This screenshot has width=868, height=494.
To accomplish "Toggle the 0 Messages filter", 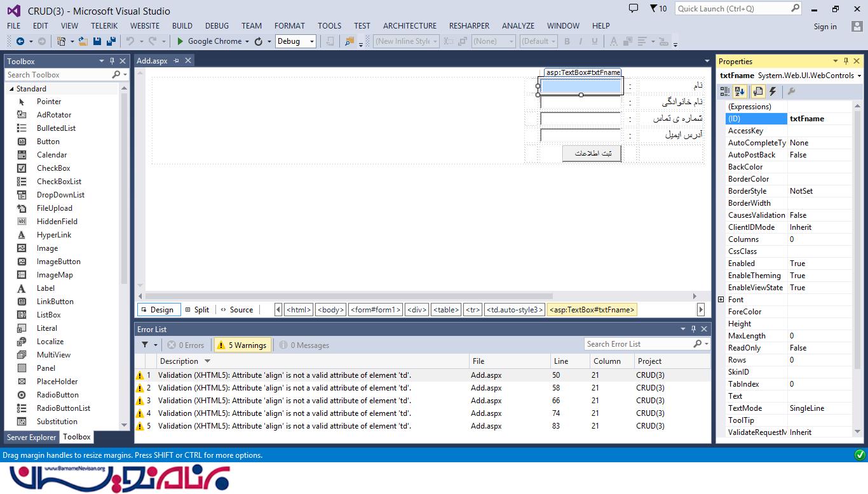I will click(304, 345).
